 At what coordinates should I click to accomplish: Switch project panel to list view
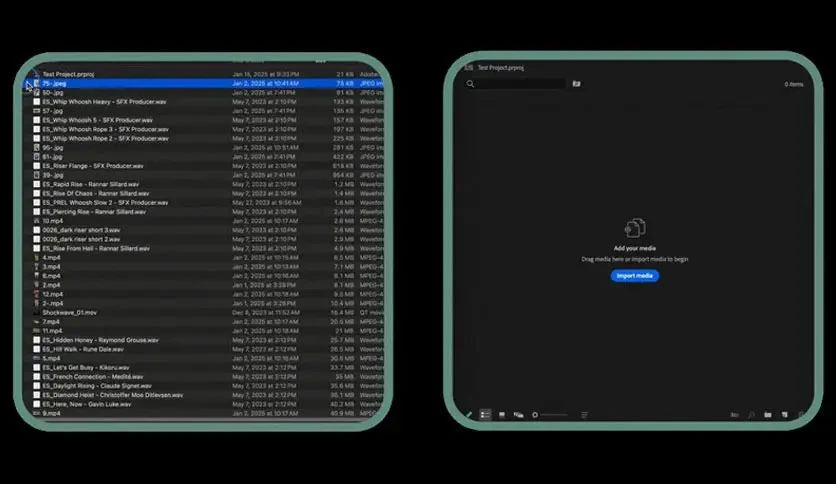coord(485,415)
